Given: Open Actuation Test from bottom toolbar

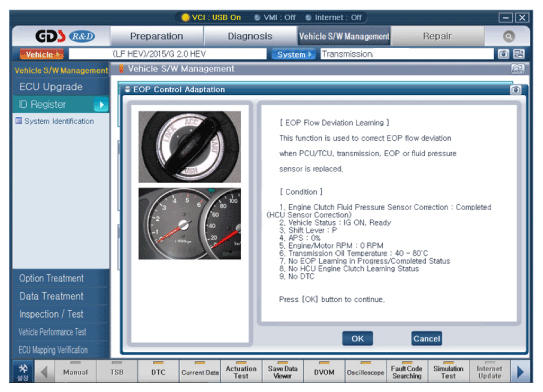Looking at the screenshot, I should tap(241, 372).
